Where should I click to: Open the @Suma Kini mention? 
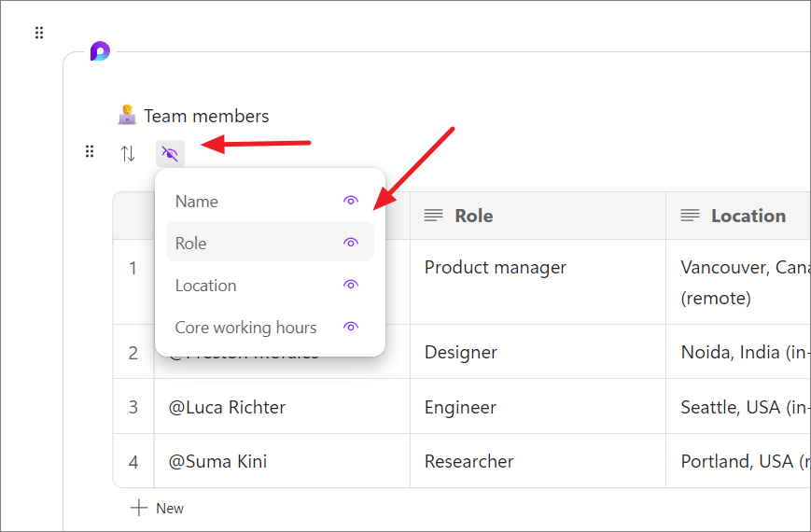pyautogui.click(x=217, y=461)
